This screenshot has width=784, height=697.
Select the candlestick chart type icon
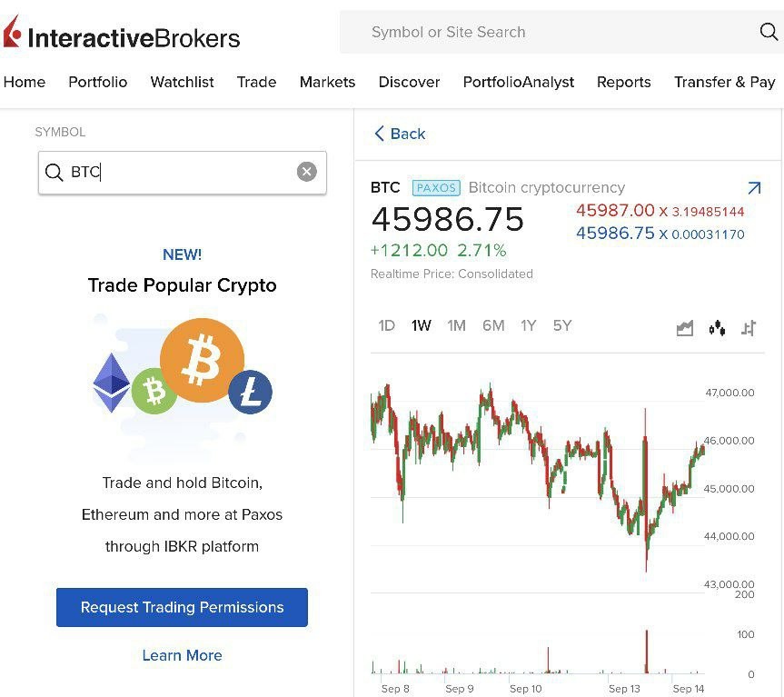(717, 328)
